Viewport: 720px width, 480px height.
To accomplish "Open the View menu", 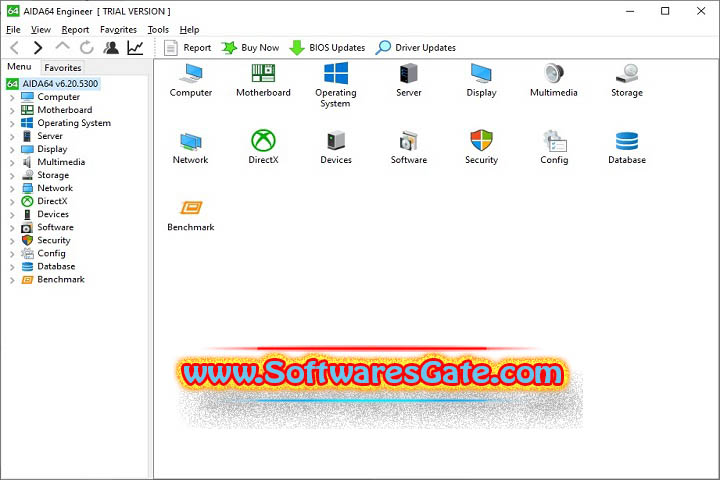I will pos(40,30).
